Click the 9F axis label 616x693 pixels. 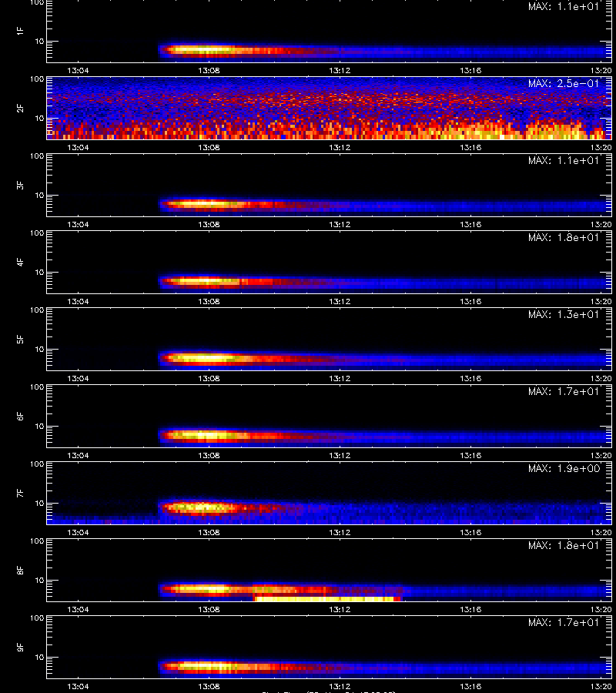tap(20, 647)
